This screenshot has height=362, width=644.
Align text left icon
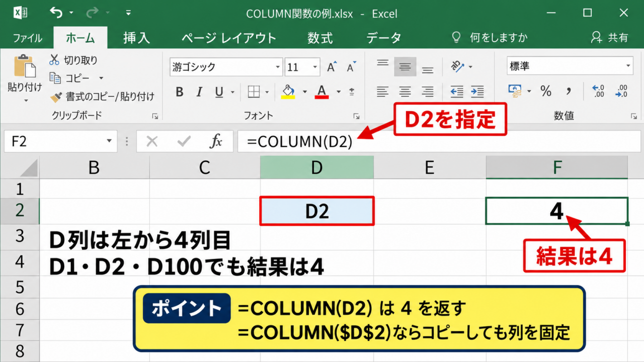coord(383,92)
